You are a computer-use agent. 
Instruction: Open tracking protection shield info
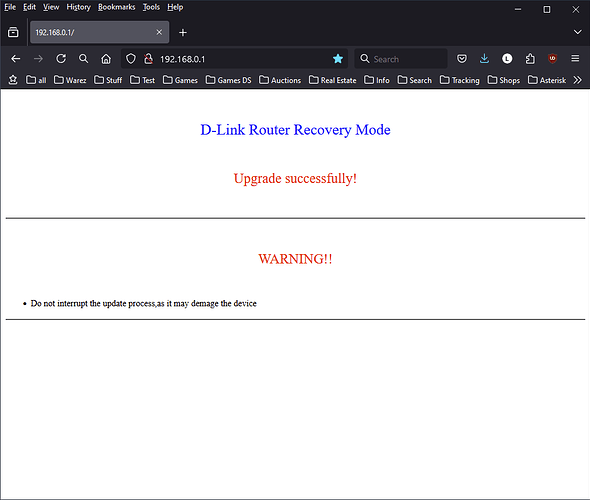pos(131,59)
